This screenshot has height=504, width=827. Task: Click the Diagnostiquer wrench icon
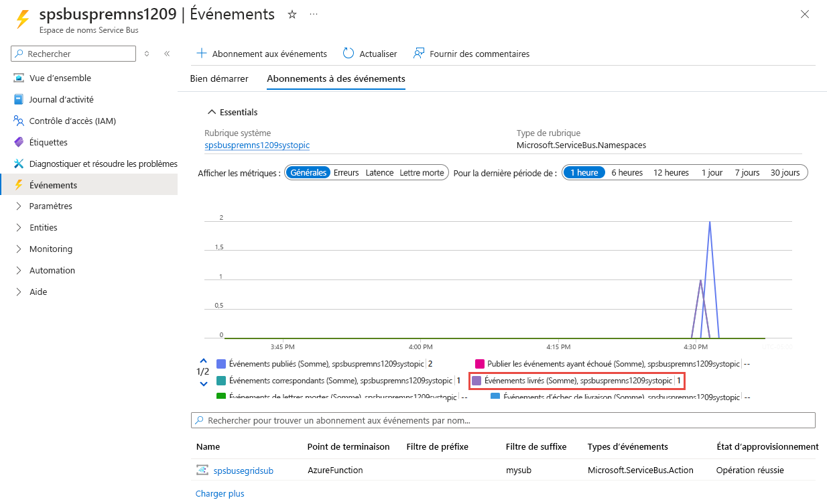click(18, 164)
